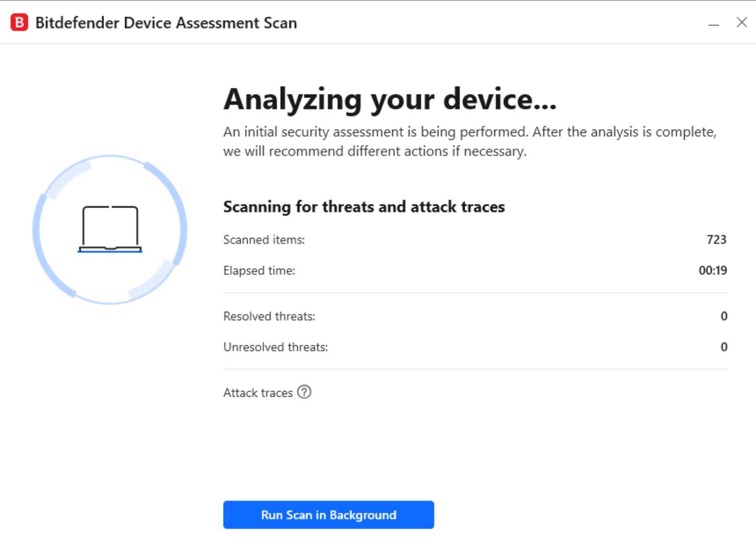
Task: Click the Attack traces label
Action: pos(258,393)
